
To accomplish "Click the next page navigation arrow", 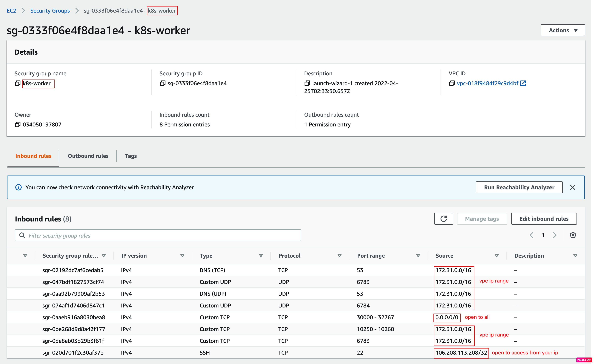I will (x=555, y=235).
